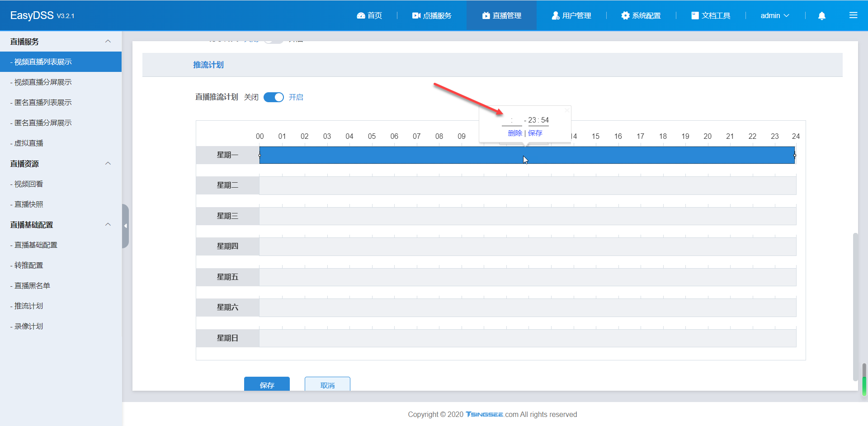The image size is (868, 426).
Task: Click the 星期六 schedule row
Action: pos(528,308)
